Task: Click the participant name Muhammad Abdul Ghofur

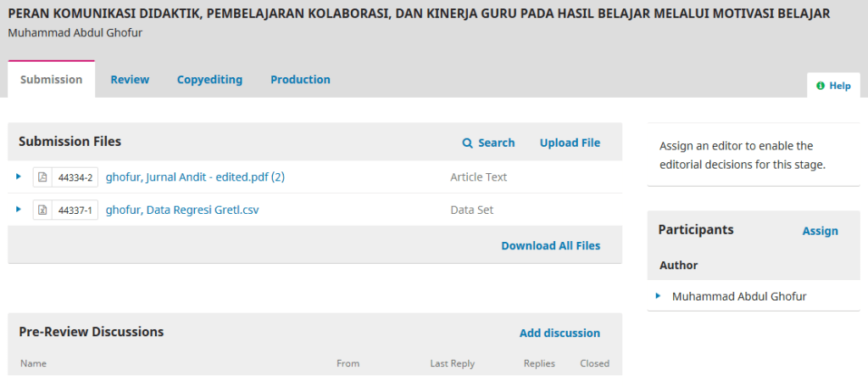Action: 739,297
